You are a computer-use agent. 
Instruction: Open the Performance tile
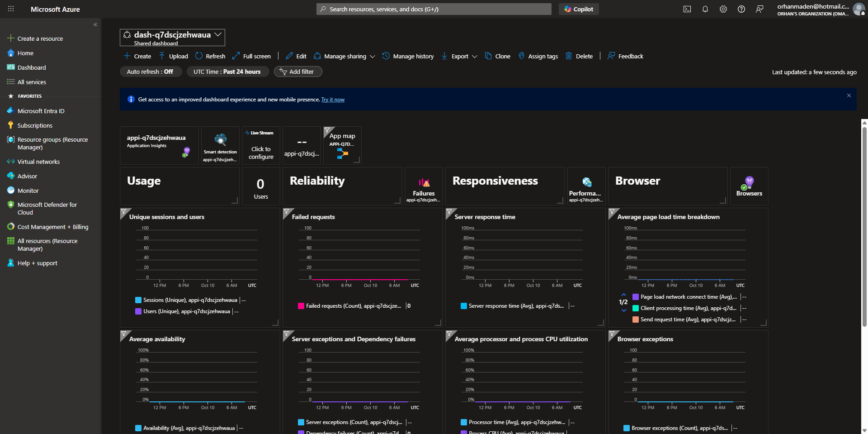[586, 186]
